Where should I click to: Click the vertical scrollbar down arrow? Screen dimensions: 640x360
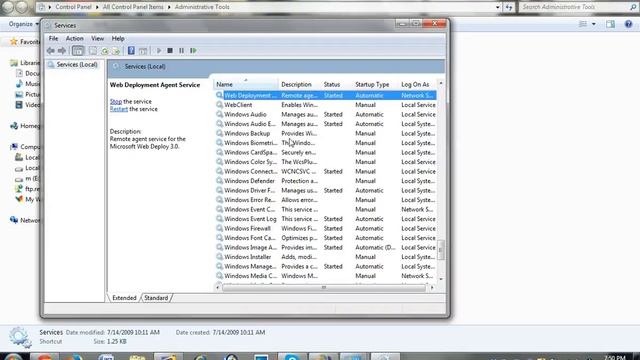tap(441, 279)
